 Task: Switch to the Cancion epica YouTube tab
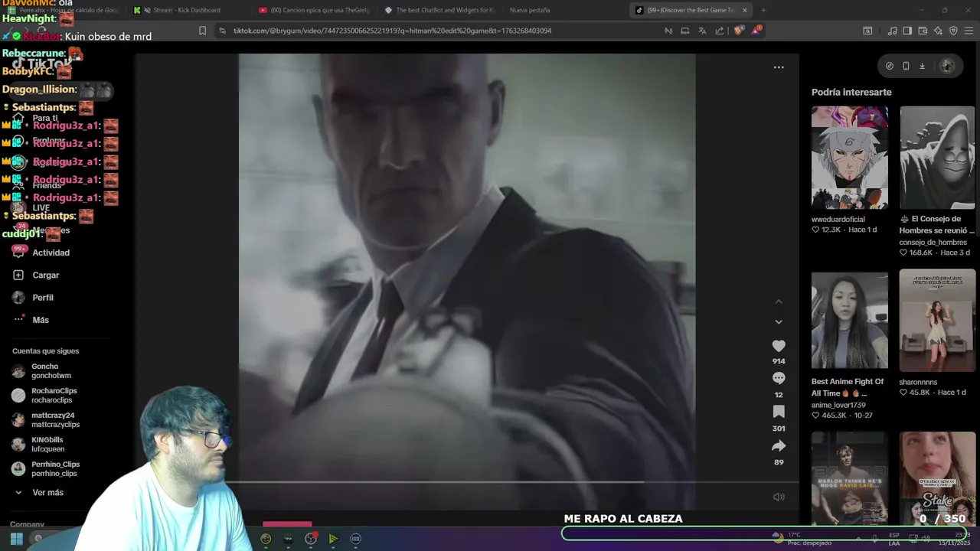(315, 10)
